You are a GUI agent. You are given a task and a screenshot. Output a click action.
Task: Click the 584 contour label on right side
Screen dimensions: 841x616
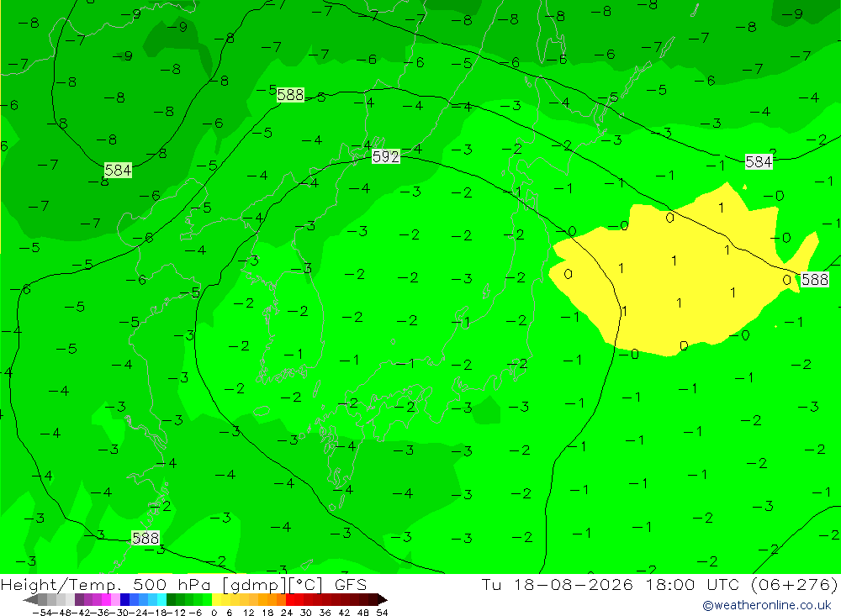point(759,161)
